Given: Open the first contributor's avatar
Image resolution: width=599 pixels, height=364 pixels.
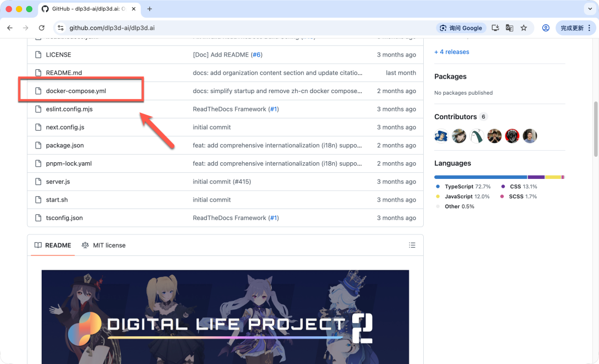Looking at the screenshot, I should pos(441,136).
